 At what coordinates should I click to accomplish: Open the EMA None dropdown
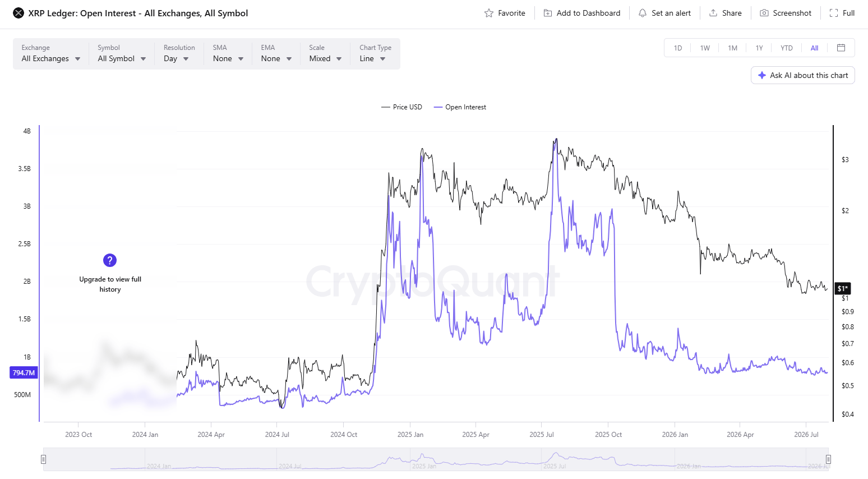pyautogui.click(x=276, y=54)
